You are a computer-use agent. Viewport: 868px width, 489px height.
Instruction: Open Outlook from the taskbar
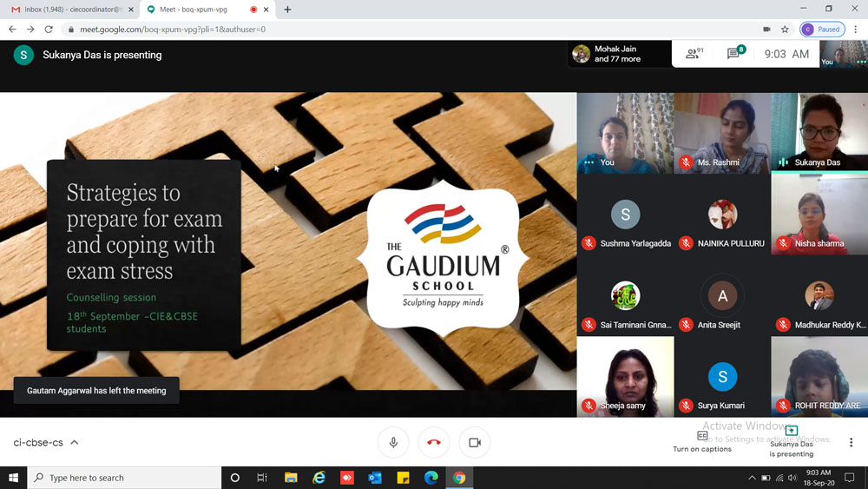point(375,478)
